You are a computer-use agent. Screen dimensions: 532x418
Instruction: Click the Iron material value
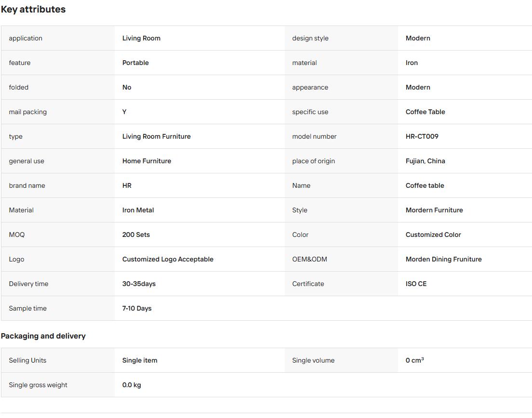pos(412,63)
